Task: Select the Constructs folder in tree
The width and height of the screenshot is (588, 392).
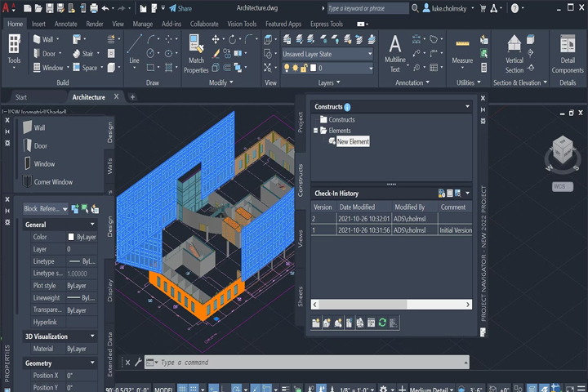Action: tap(337, 120)
